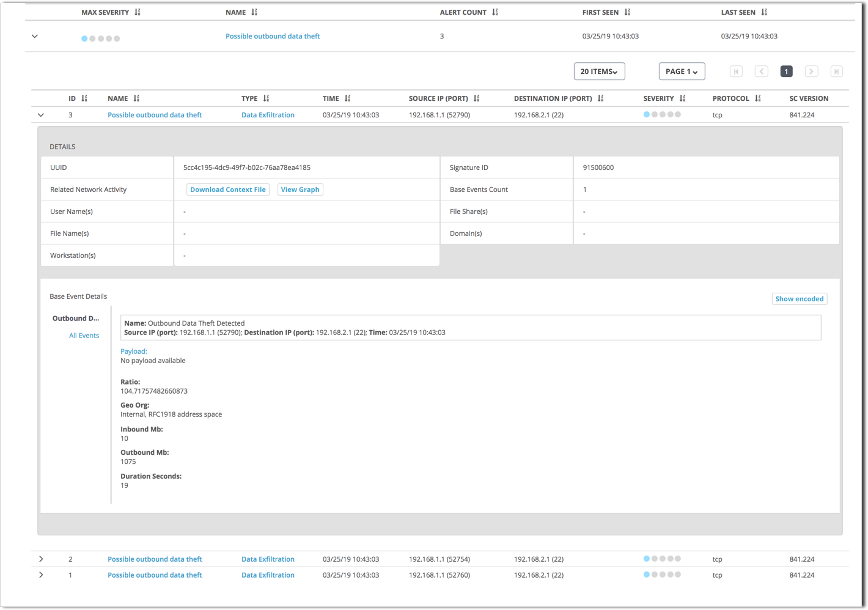868x610 pixels.
Task: Click severity dots in row ID 2
Action: click(662, 559)
